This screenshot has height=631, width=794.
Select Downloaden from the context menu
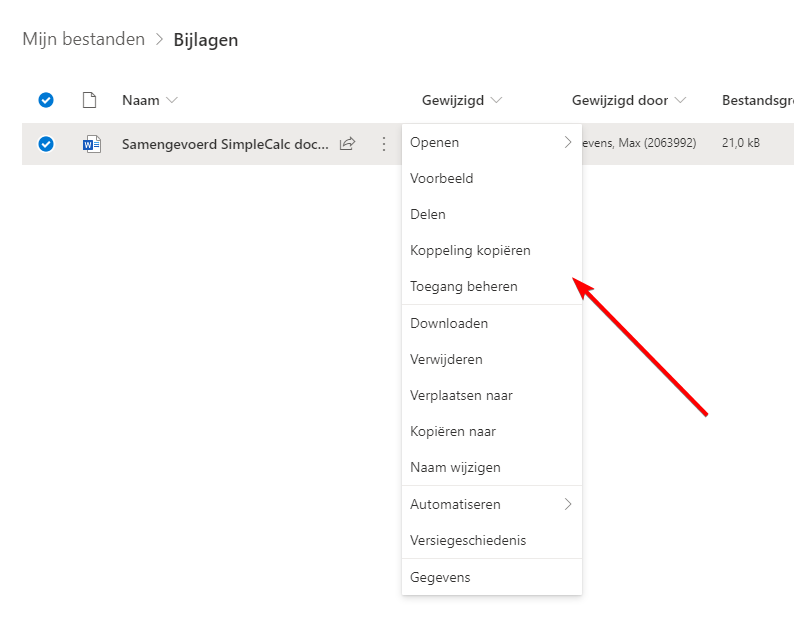pyautogui.click(x=449, y=323)
